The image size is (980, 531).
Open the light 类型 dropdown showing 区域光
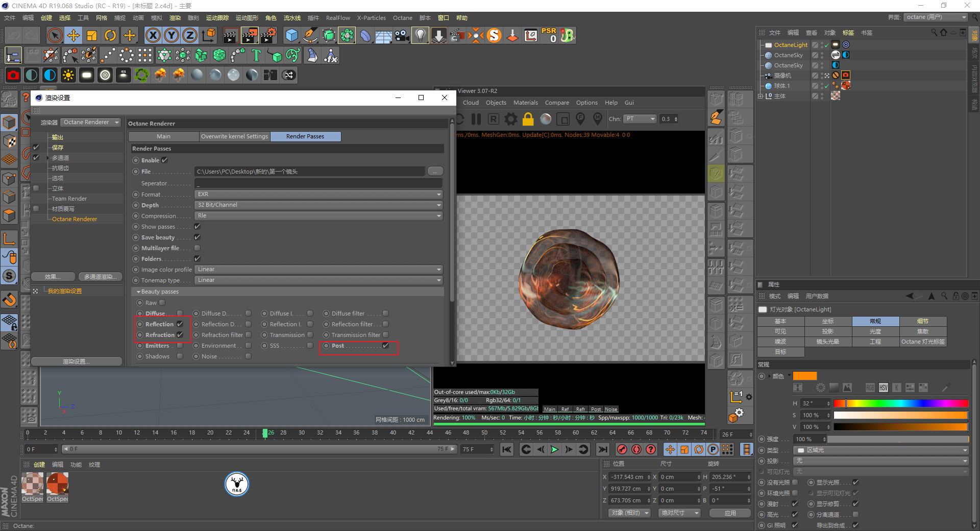tap(881, 450)
